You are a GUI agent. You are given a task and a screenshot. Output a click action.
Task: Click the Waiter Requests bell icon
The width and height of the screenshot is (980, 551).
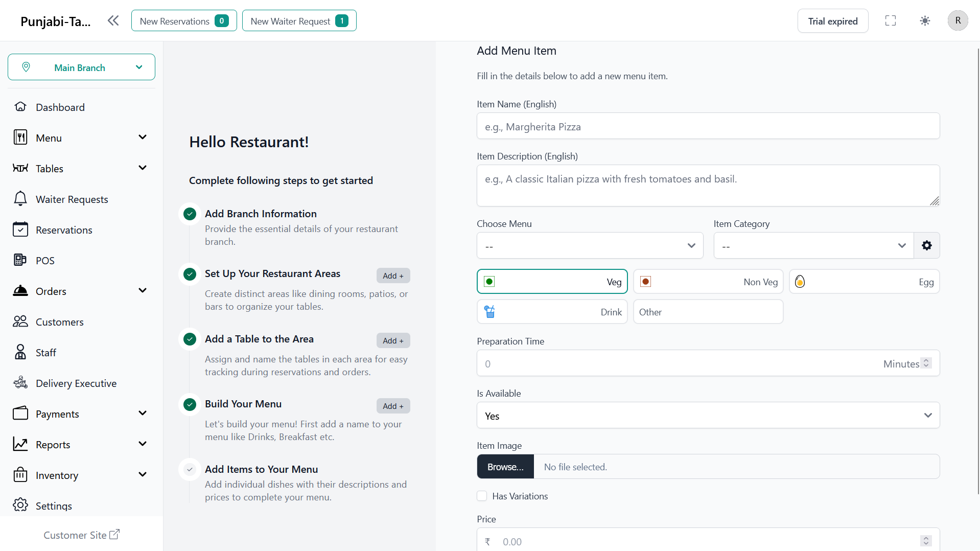[20, 199]
